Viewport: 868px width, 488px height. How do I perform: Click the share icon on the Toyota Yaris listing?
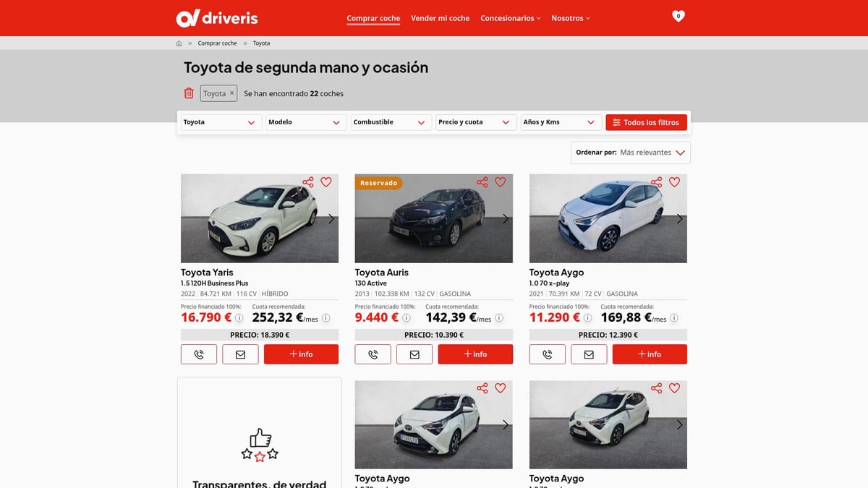click(x=305, y=182)
